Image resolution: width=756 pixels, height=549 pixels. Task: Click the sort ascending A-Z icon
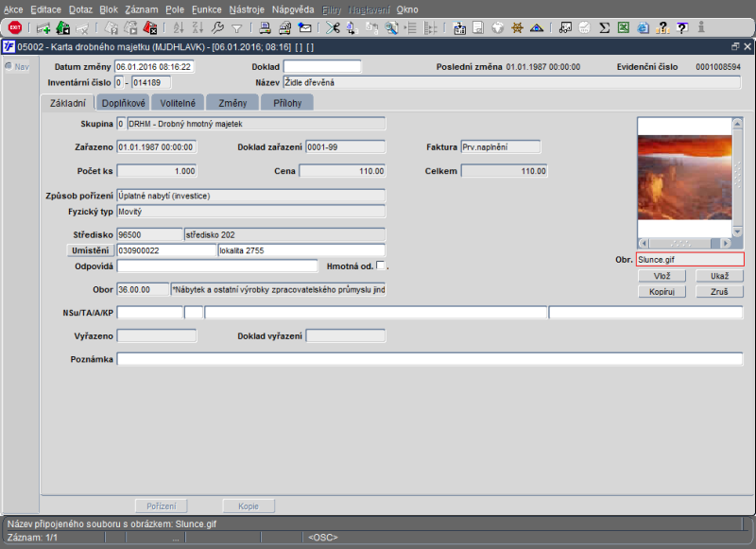tap(179, 28)
